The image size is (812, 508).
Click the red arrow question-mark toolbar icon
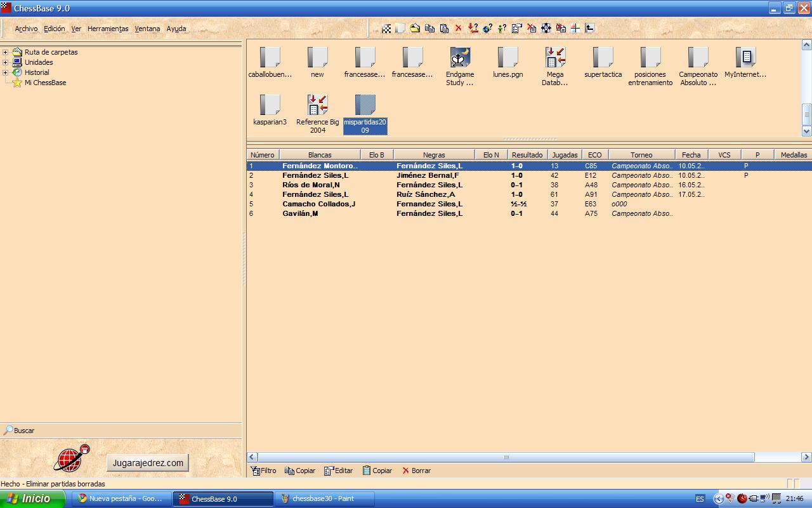(x=473, y=28)
